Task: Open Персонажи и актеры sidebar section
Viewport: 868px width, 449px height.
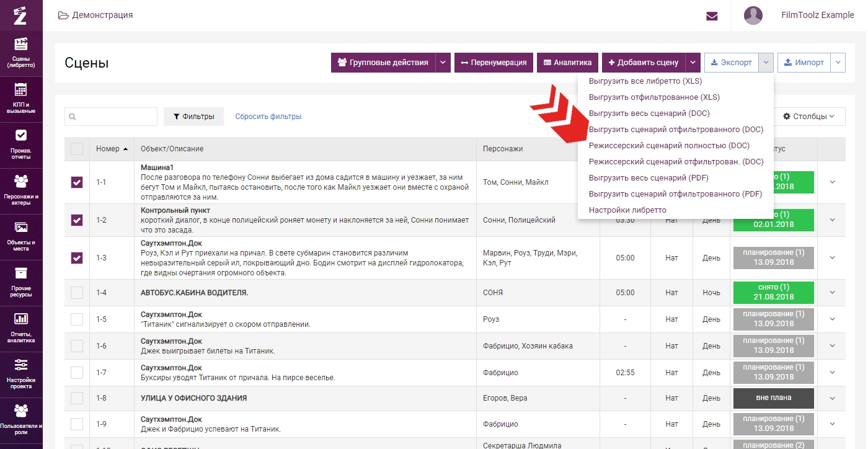Action: click(21, 190)
